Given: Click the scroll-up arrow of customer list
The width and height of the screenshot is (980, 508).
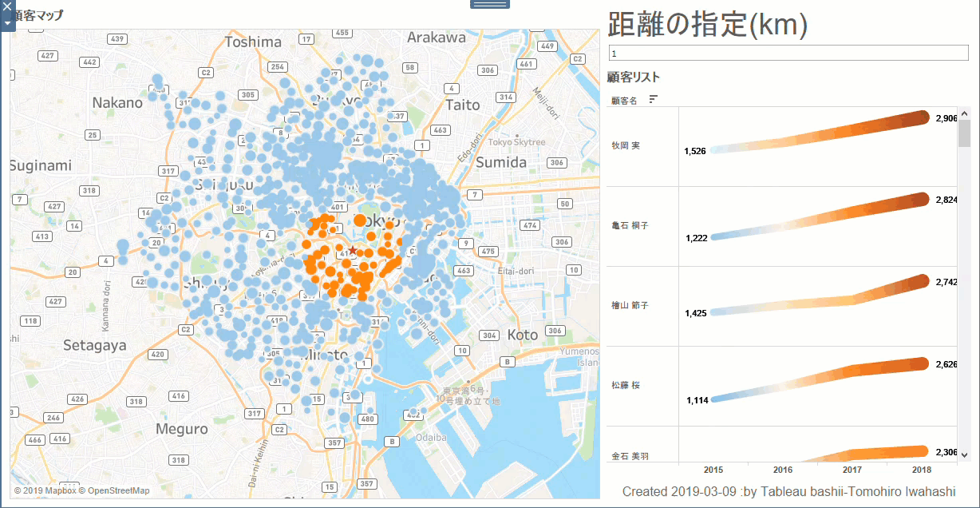Looking at the screenshot, I should pyautogui.click(x=964, y=114).
